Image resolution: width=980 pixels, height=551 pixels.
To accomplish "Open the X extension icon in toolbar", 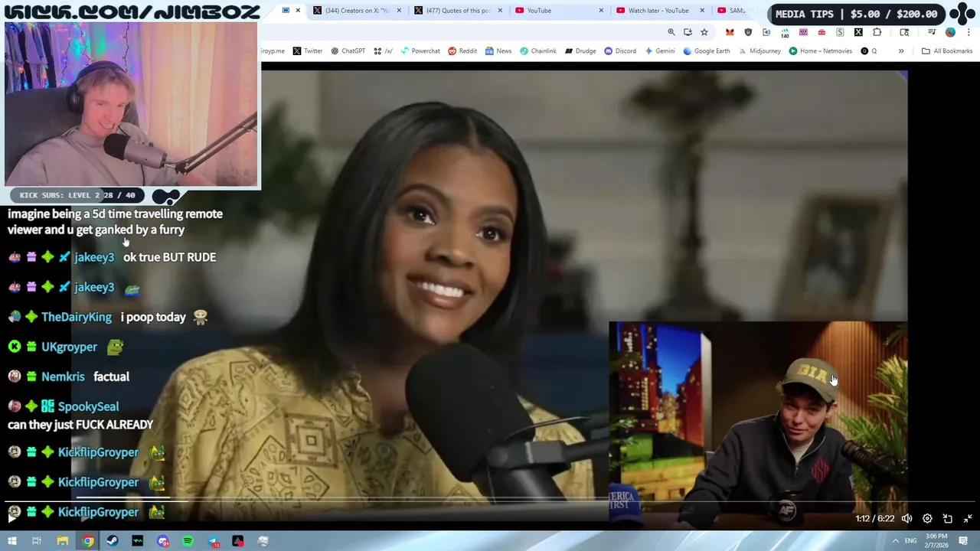I will [x=858, y=32].
